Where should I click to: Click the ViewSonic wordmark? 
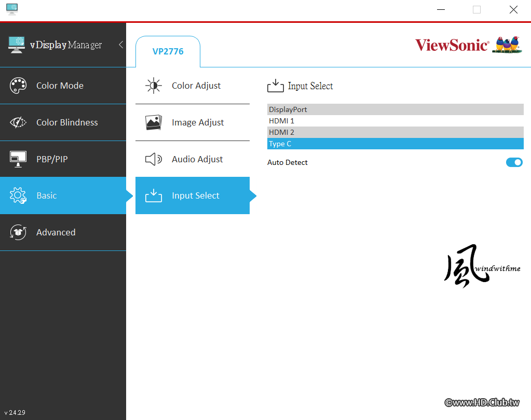click(x=452, y=45)
